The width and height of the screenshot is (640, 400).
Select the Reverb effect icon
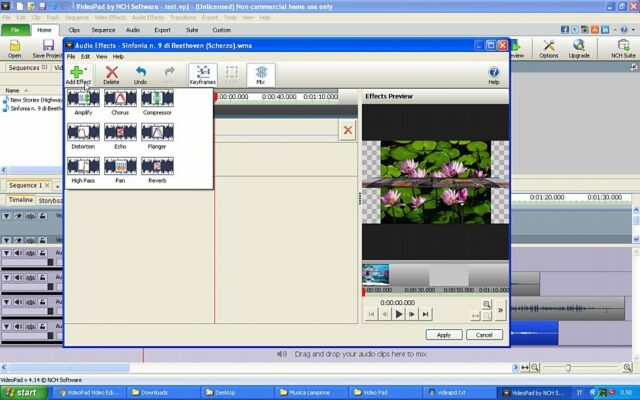click(x=157, y=168)
